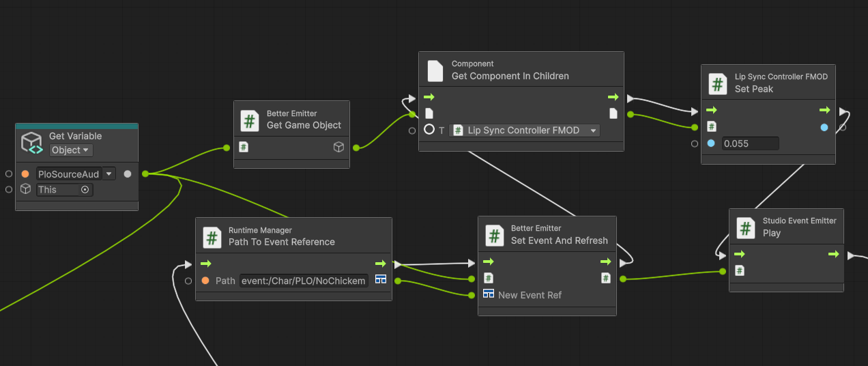Open the Lip Sync Controller FMOD type dropdown

click(593, 130)
